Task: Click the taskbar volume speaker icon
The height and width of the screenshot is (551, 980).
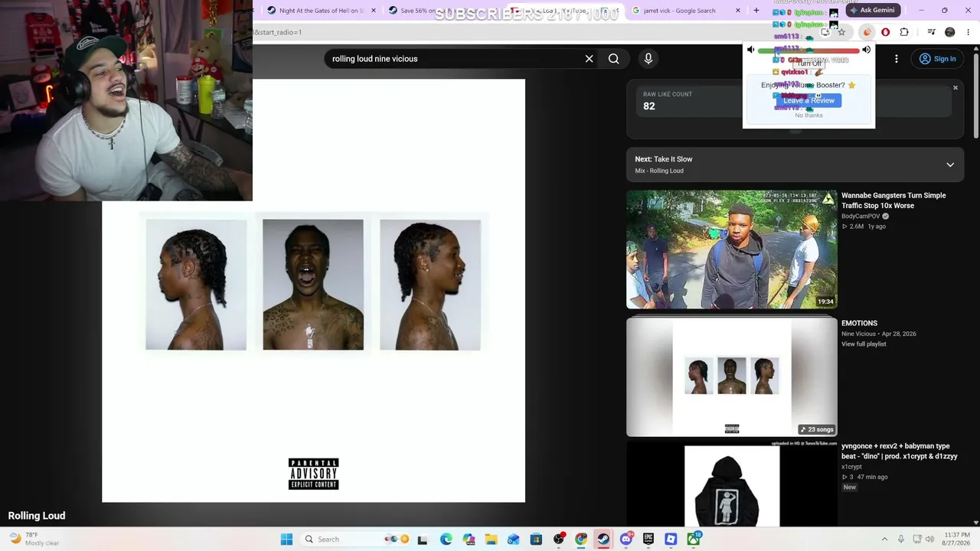Action: (930, 539)
